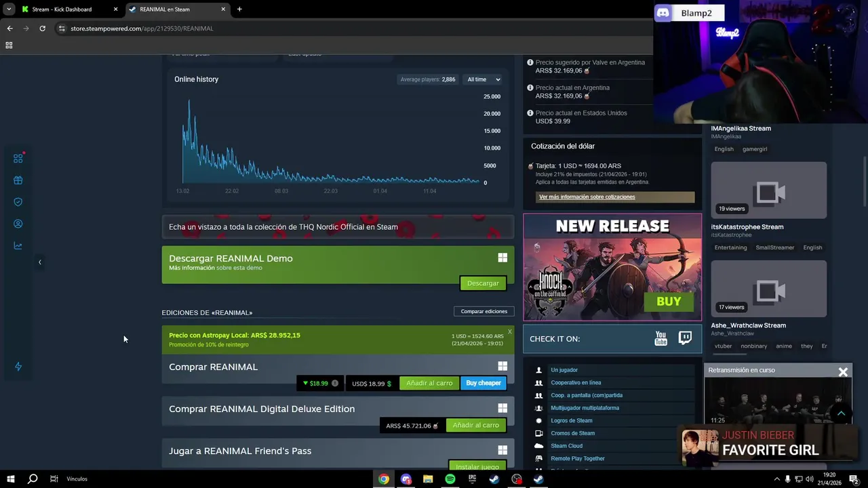
Task: Open the chart analytics icon in left sidebar
Action: coord(18,245)
